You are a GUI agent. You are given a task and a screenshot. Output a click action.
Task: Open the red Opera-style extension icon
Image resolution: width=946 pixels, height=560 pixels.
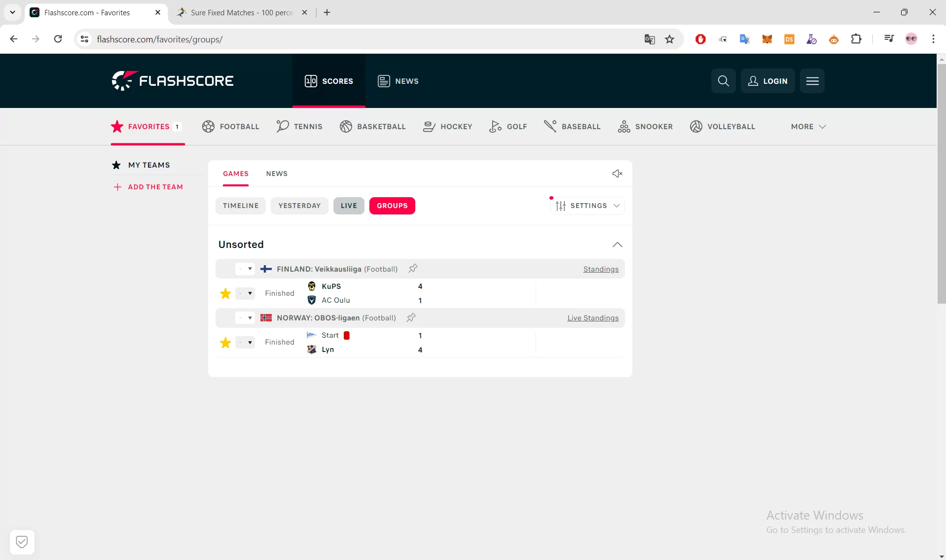(700, 39)
